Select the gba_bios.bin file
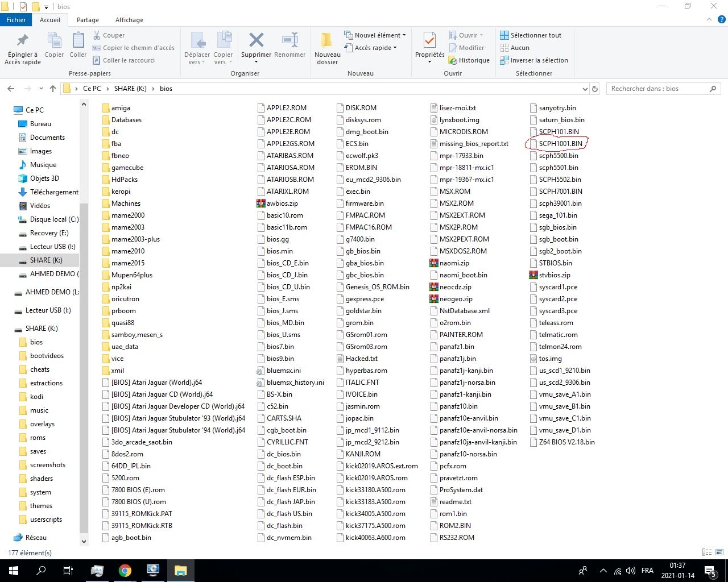 click(x=359, y=263)
